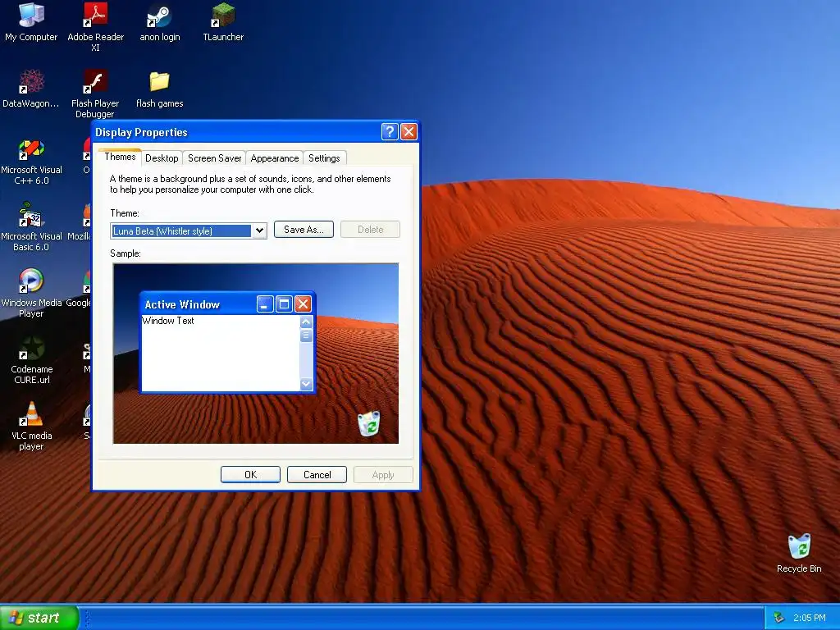Screen dimensions: 840x630
Task: Click the Windows Start button
Action: 39,618
